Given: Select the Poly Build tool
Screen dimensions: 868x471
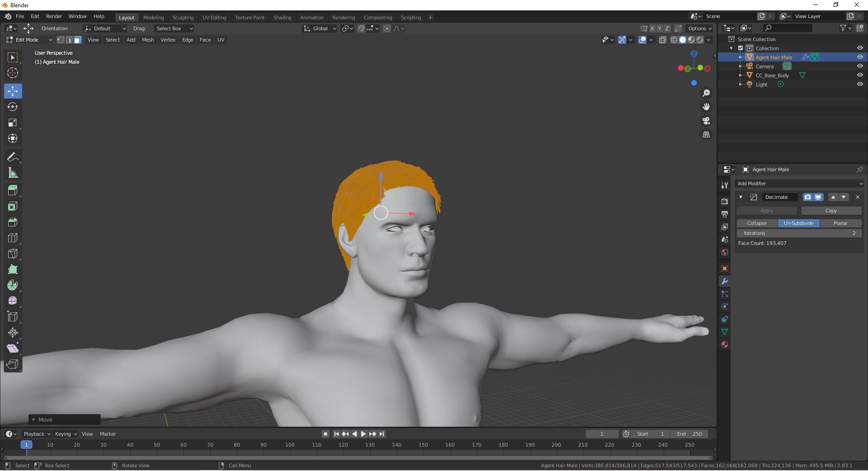Looking at the screenshot, I should click(13, 269).
